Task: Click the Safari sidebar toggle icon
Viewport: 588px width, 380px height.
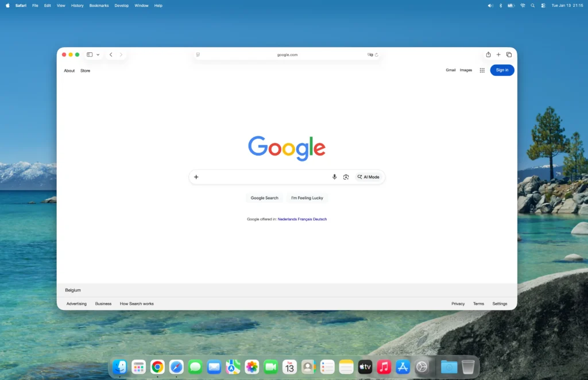Action: 89,55
